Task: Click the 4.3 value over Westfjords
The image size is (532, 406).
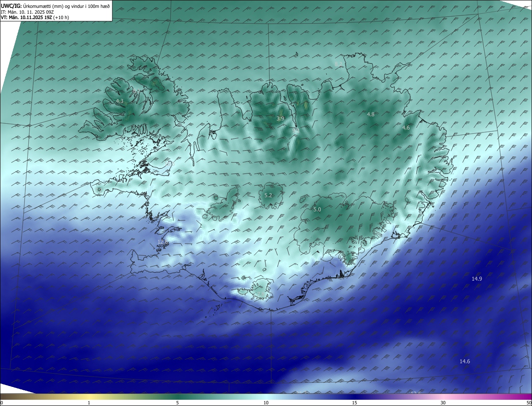Action: [x=120, y=101]
